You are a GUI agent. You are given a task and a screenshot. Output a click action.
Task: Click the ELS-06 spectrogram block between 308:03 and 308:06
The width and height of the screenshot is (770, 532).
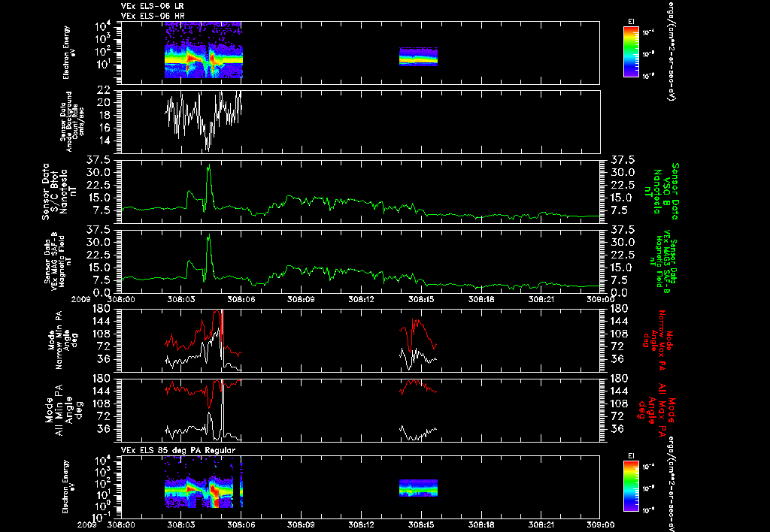pos(203,50)
